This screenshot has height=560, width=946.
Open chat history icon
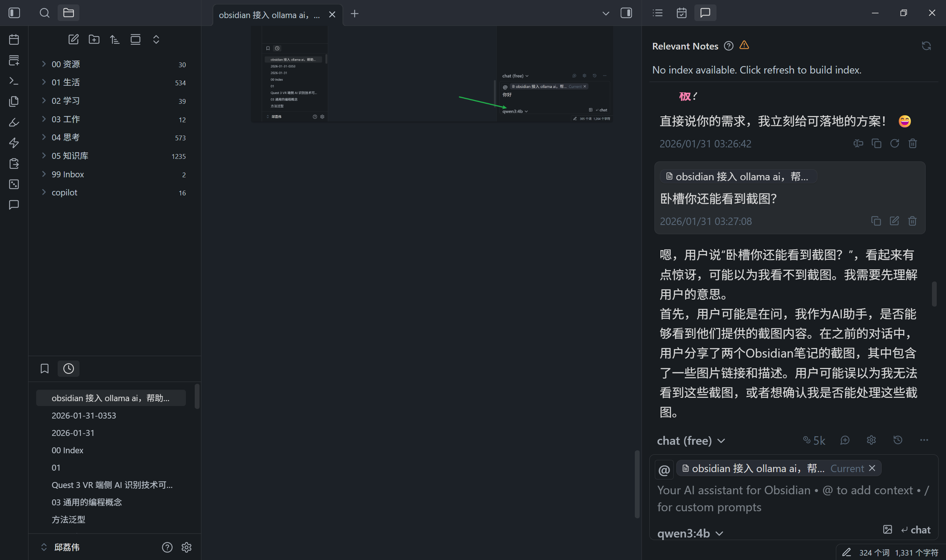pyautogui.click(x=898, y=440)
